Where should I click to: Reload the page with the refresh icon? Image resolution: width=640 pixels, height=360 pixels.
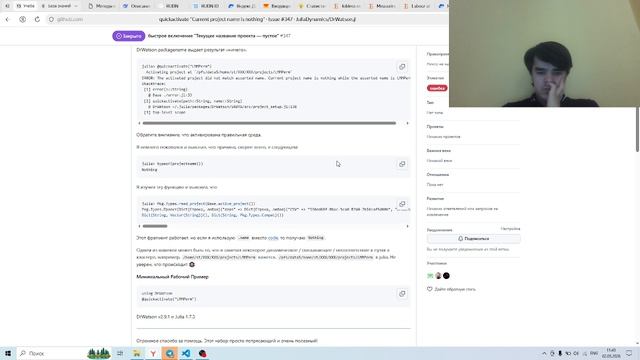click(x=37, y=19)
